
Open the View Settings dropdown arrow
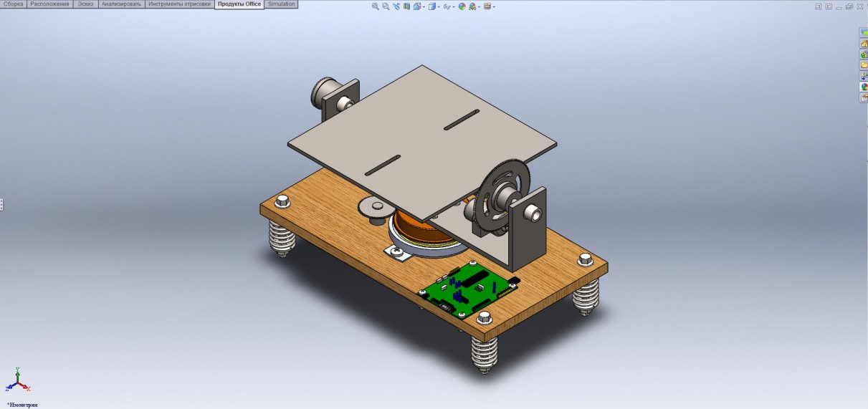pyautogui.click(x=494, y=7)
